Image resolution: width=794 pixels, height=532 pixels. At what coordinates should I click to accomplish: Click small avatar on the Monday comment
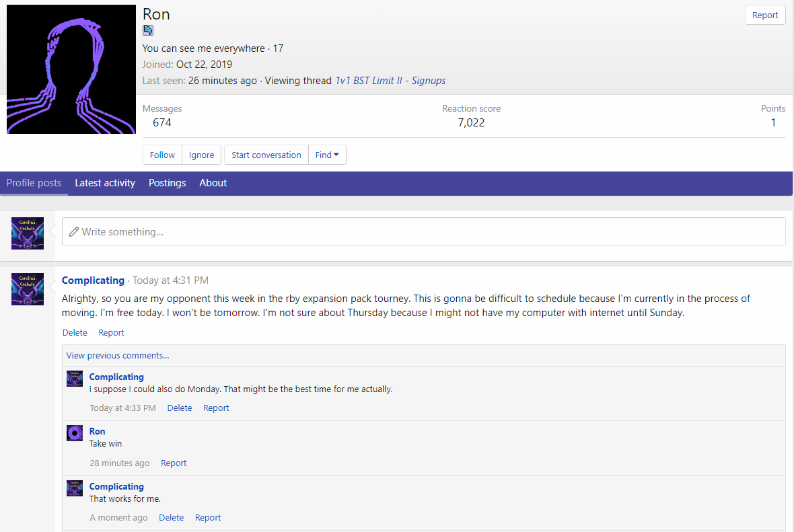tap(75, 379)
